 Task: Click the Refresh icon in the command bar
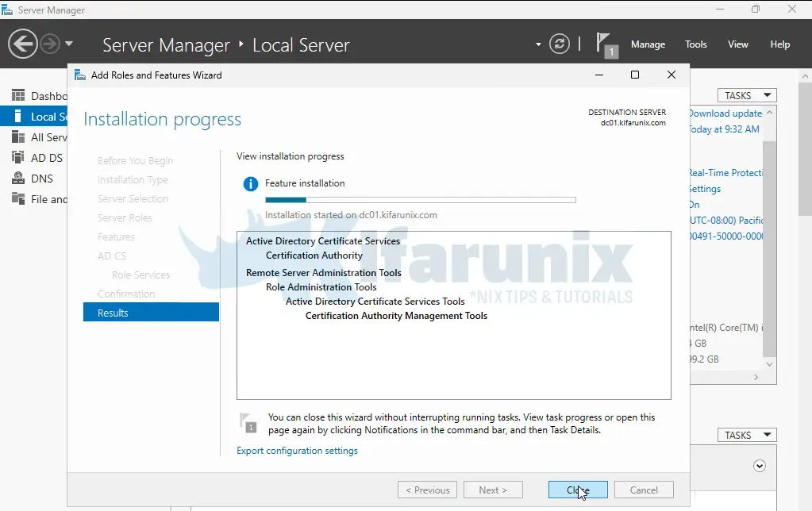560,44
